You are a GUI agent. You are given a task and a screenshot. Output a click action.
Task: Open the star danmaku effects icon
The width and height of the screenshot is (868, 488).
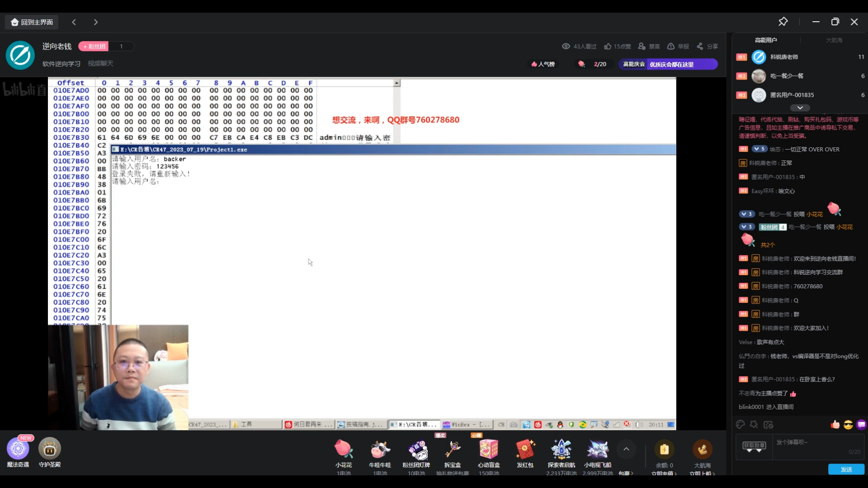point(754,424)
